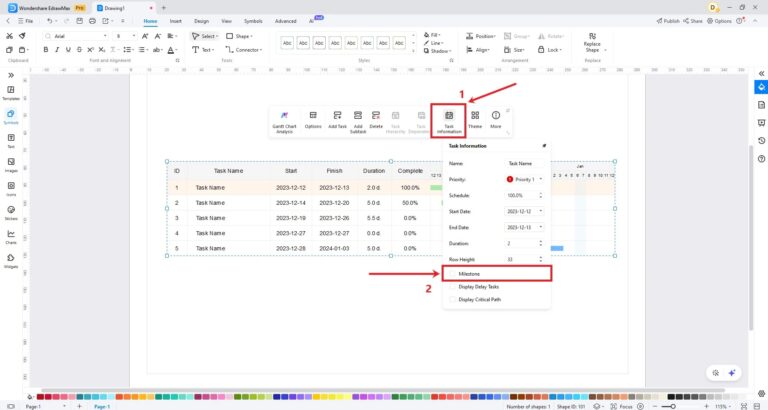Toggle Italic text formatting
The height and width of the screenshot is (410, 768).
(57, 49)
